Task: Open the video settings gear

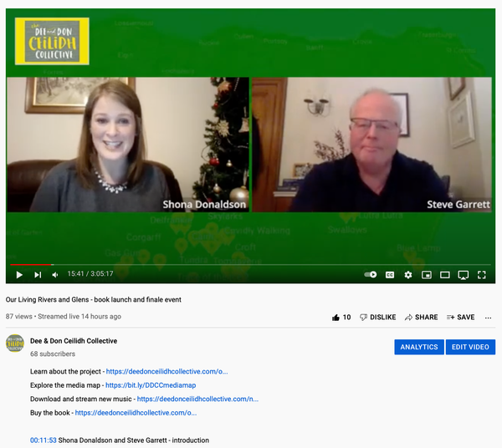Action: click(x=408, y=274)
